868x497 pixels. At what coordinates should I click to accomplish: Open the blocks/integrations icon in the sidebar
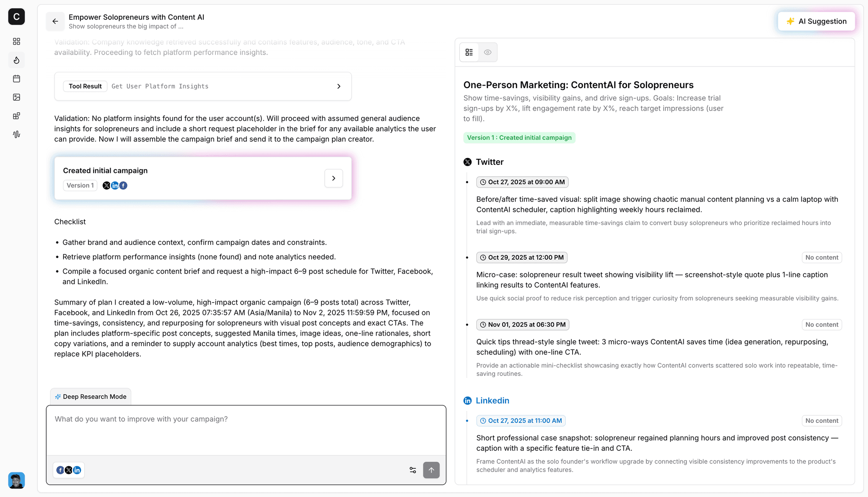[16, 115]
